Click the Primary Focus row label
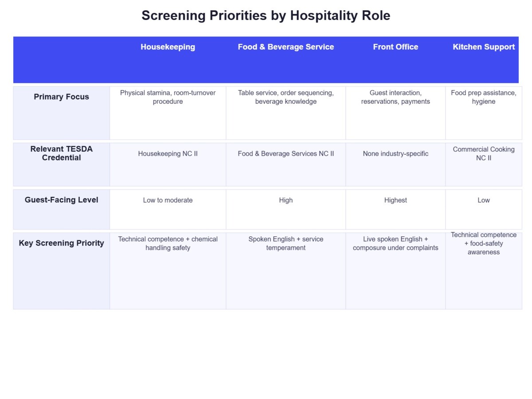The width and height of the screenshot is (532, 399). (62, 113)
